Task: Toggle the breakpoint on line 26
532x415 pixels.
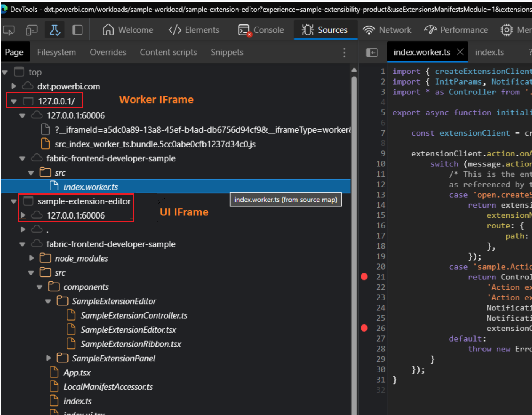Action: point(364,328)
